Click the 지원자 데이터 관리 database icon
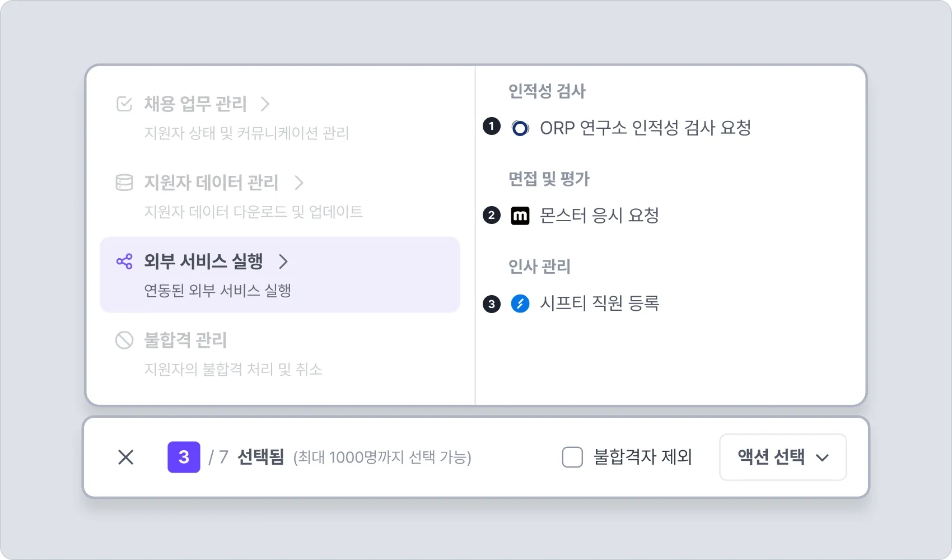Viewport: 952px width, 560px height. coord(124,183)
